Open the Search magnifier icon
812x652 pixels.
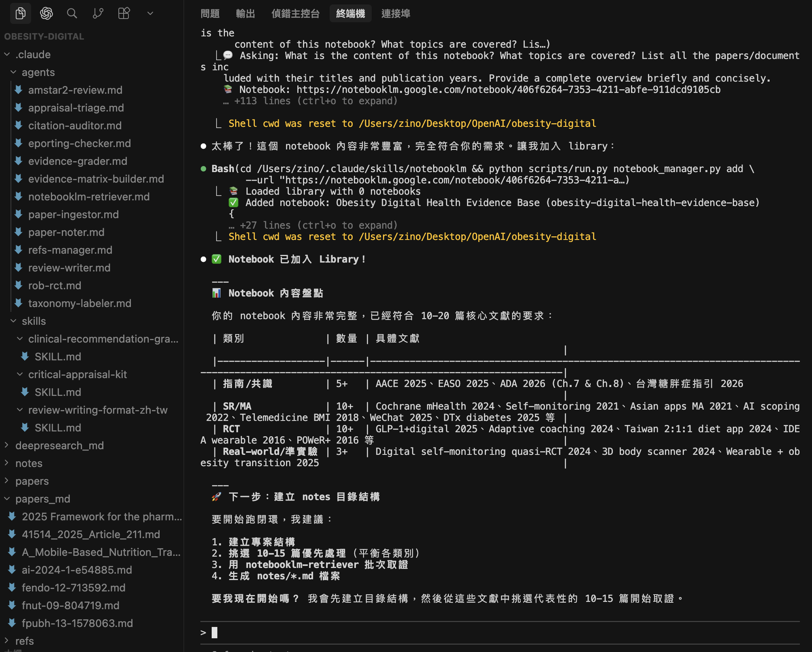point(72,13)
